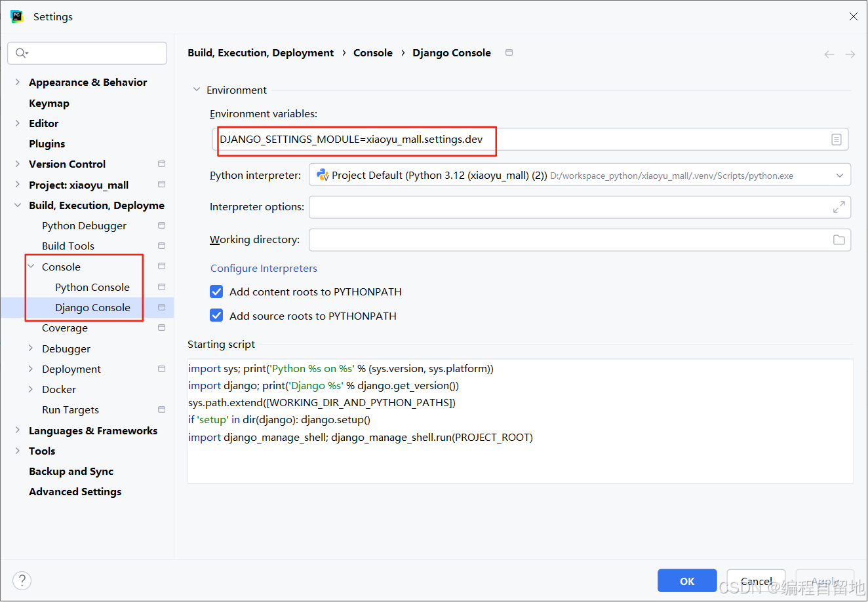Collapse the Environment section

point(196,90)
